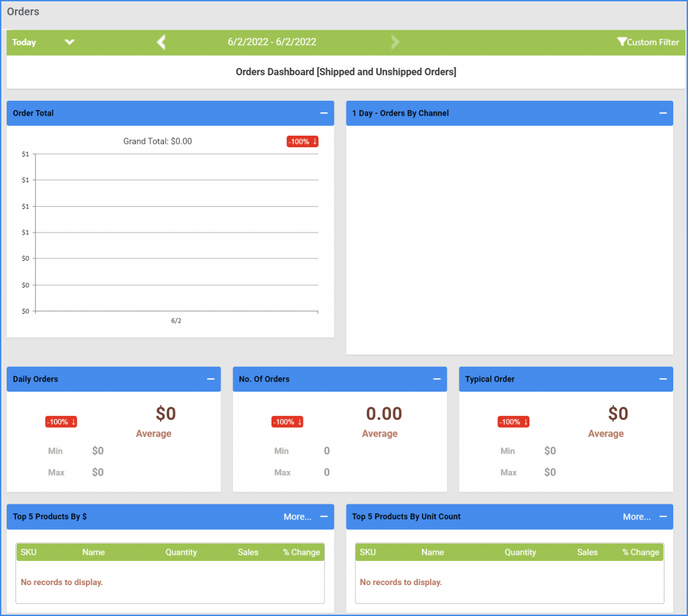Collapse the No. Of Orders panel
Viewport: 688px width, 616px height.
437,379
